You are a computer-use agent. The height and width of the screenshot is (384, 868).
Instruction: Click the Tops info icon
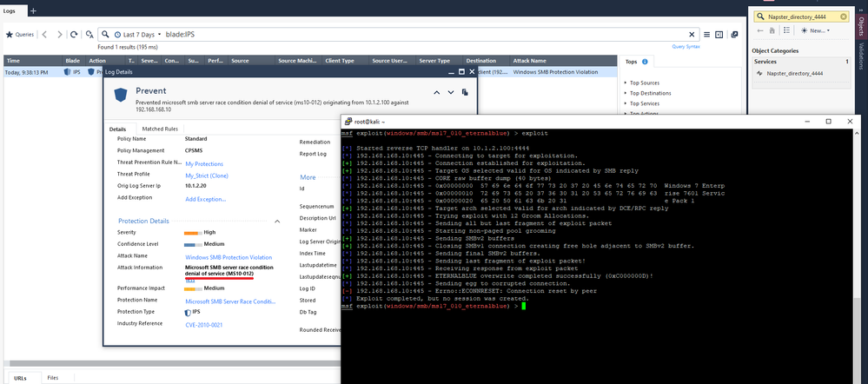645,62
